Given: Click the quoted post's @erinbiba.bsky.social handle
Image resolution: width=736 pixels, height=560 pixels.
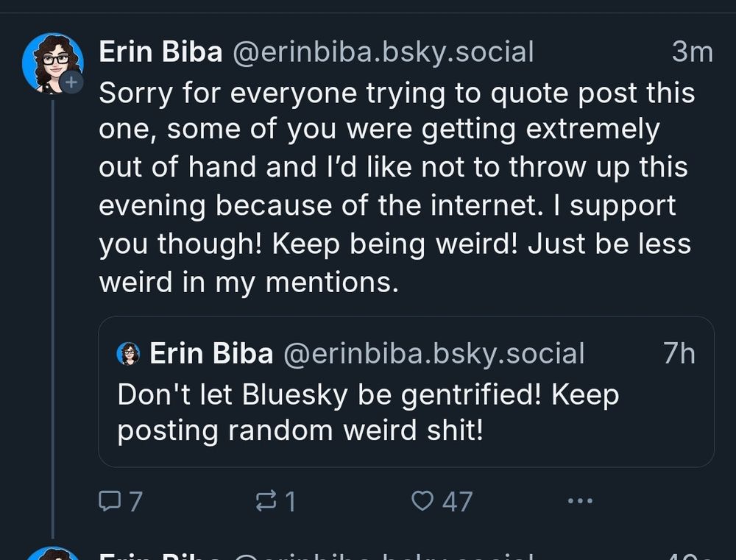Looking at the screenshot, I should (x=434, y=354).
